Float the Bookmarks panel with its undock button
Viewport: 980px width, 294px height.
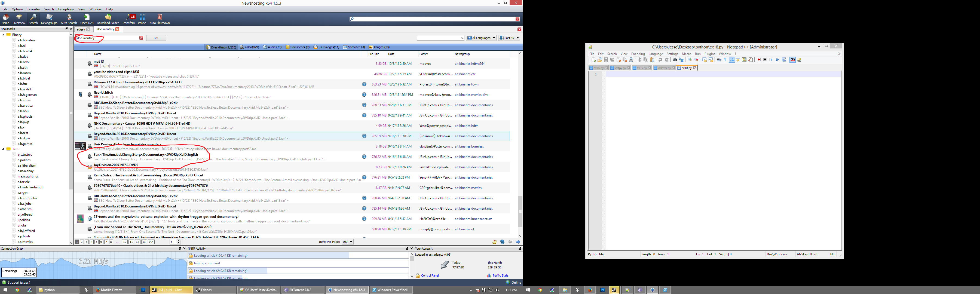point(67,29)
